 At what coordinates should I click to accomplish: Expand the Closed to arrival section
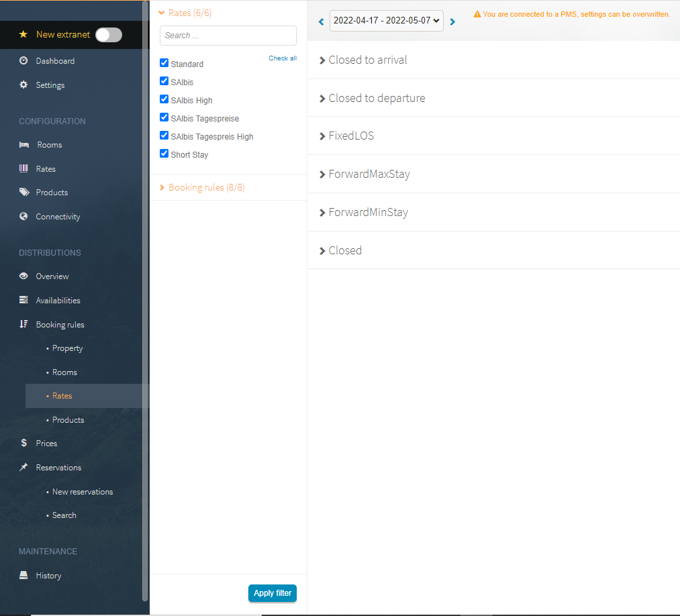click(367, 60)
